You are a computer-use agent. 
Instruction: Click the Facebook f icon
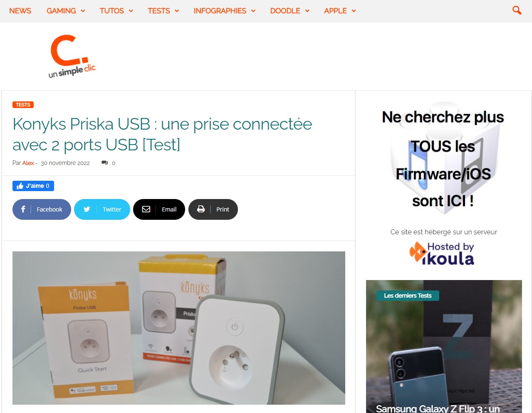(23, 209)
